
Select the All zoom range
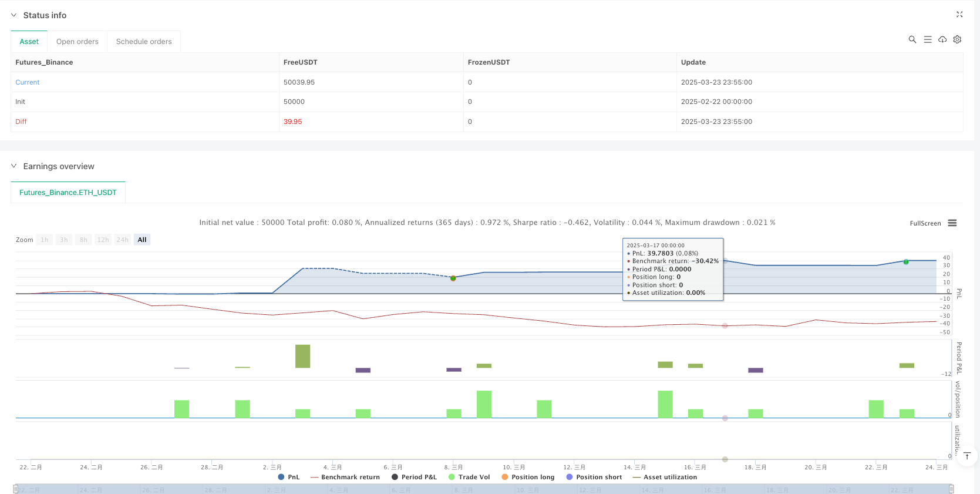tap(142, 240)
